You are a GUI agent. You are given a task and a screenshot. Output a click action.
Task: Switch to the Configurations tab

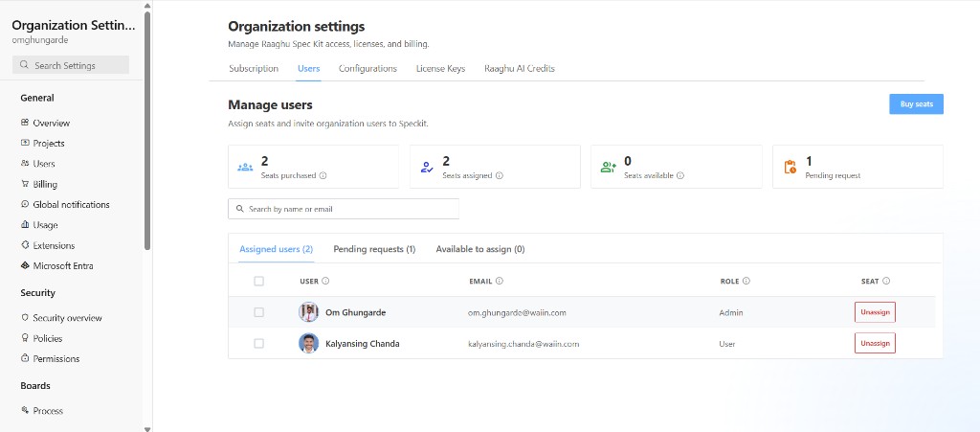(367, 69)
